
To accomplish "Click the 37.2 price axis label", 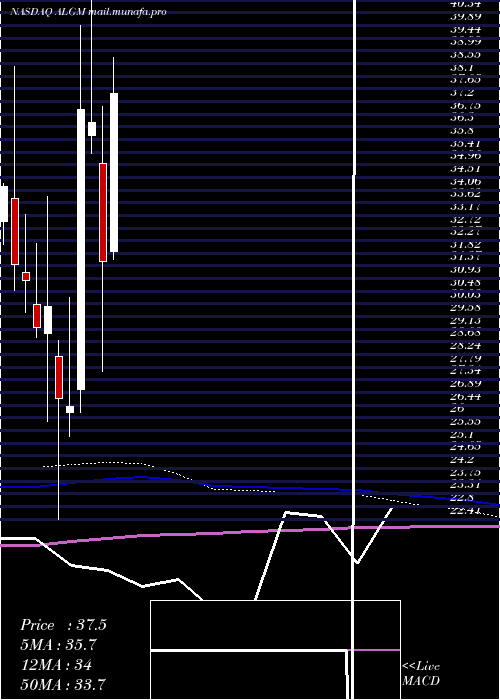I will pos(462,93).
